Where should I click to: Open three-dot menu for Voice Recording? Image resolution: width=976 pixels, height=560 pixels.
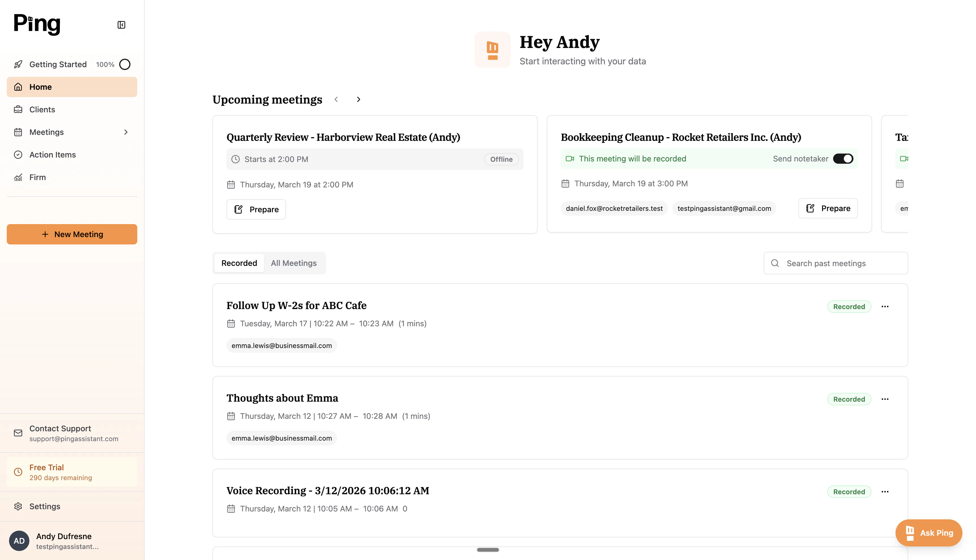pyautogui.click(x=885, y=492)
